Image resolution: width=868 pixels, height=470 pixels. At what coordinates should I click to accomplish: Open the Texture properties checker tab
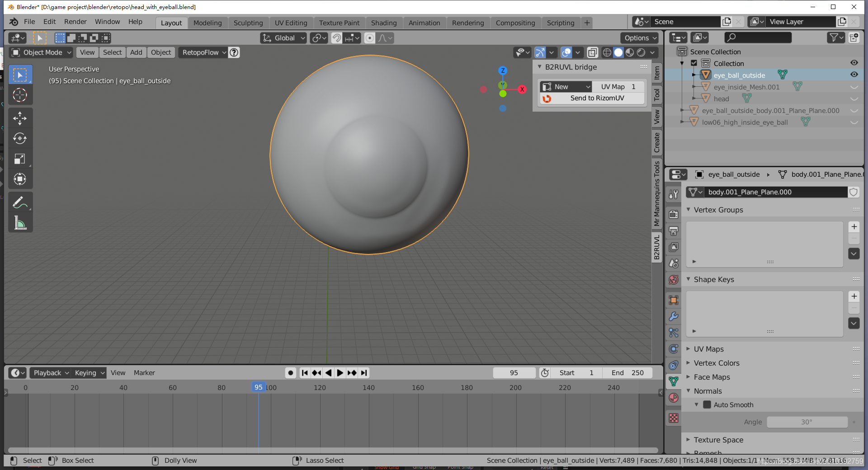(674, 418)
